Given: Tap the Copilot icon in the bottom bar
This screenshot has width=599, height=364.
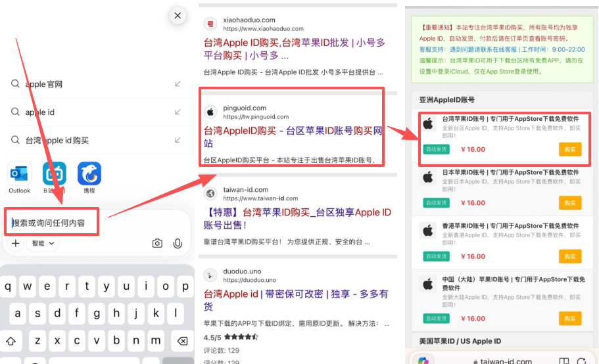Looking at the screenshot, I should 423,361.
